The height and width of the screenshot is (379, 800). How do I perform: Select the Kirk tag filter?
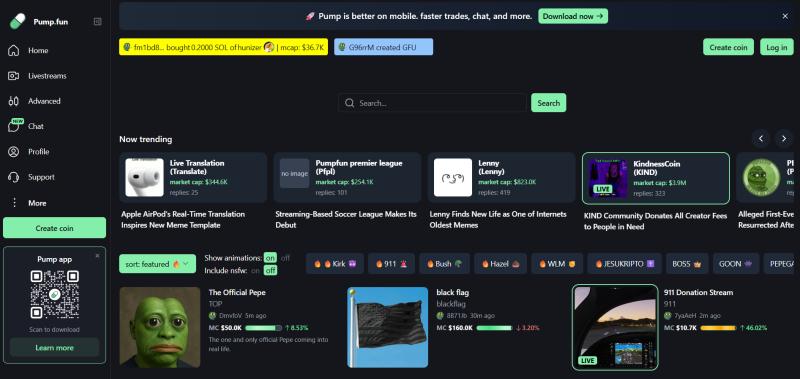(x=335, y=264)
